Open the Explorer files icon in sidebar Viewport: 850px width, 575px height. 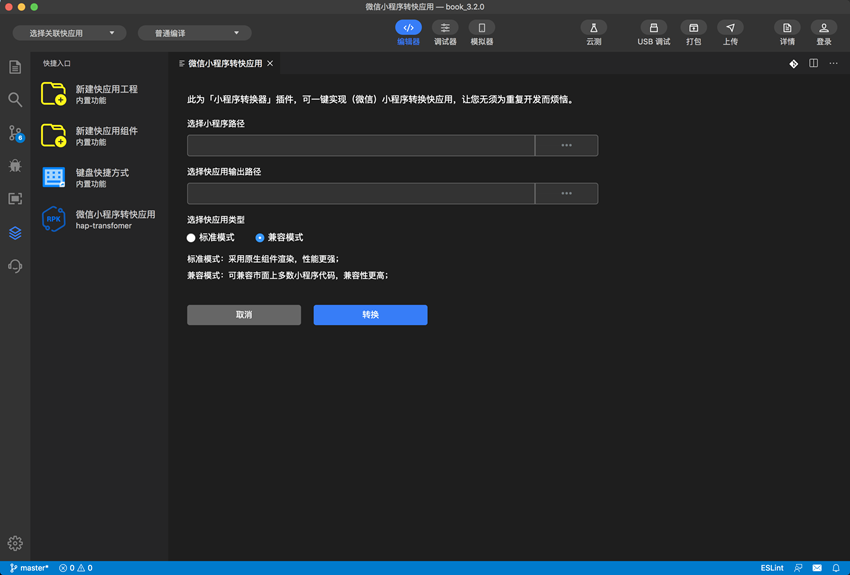tap(15, 67)
